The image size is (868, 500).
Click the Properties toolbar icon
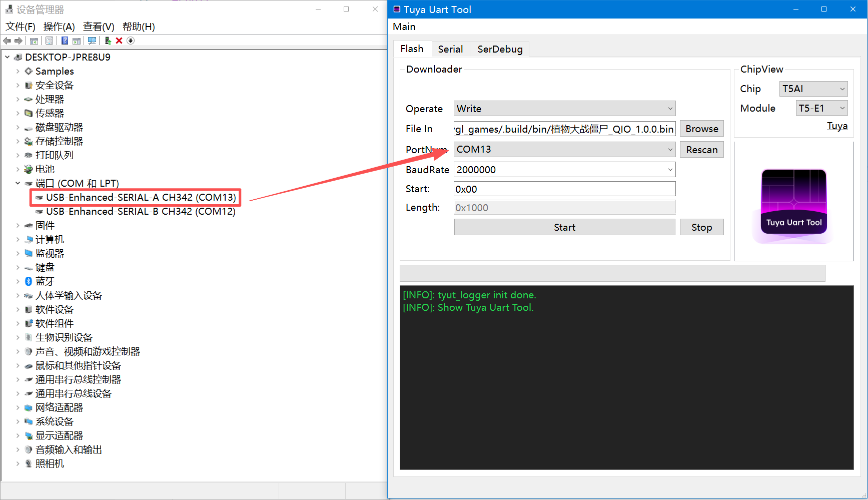point(49,41)
